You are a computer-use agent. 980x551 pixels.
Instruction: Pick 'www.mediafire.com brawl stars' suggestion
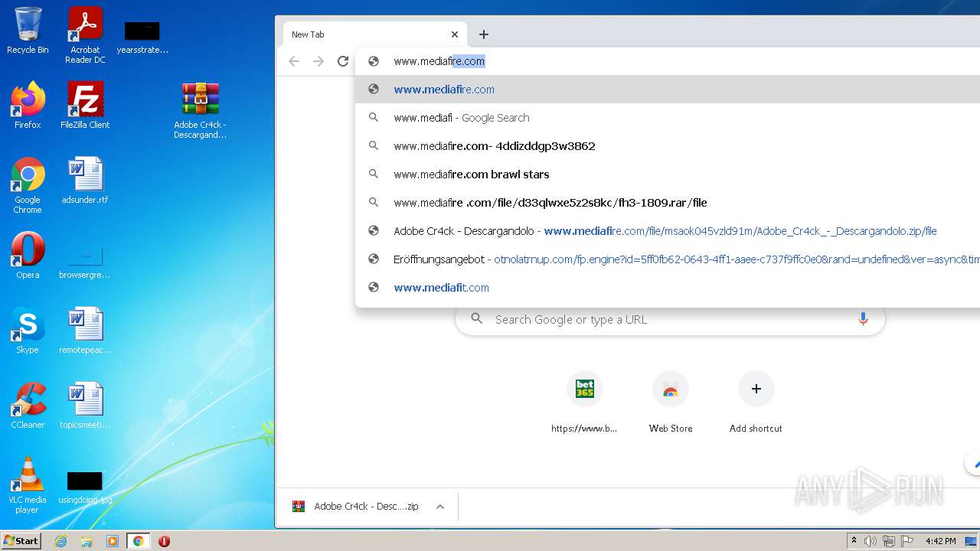[668, 174]
